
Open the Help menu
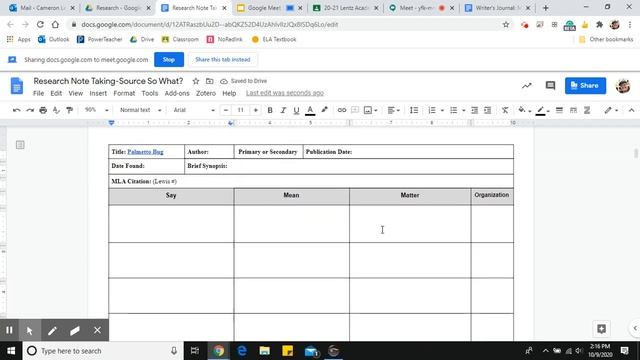pos(229,93)
